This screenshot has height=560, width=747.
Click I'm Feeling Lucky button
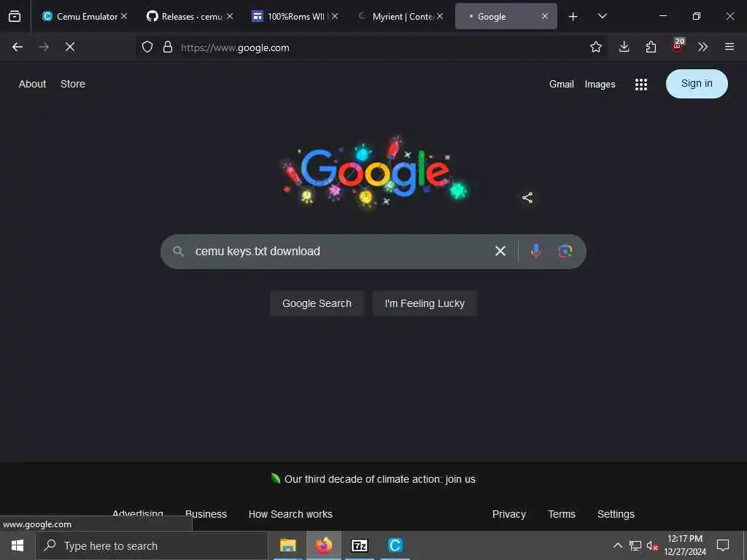pyautogui.click(x=425, y=303)
